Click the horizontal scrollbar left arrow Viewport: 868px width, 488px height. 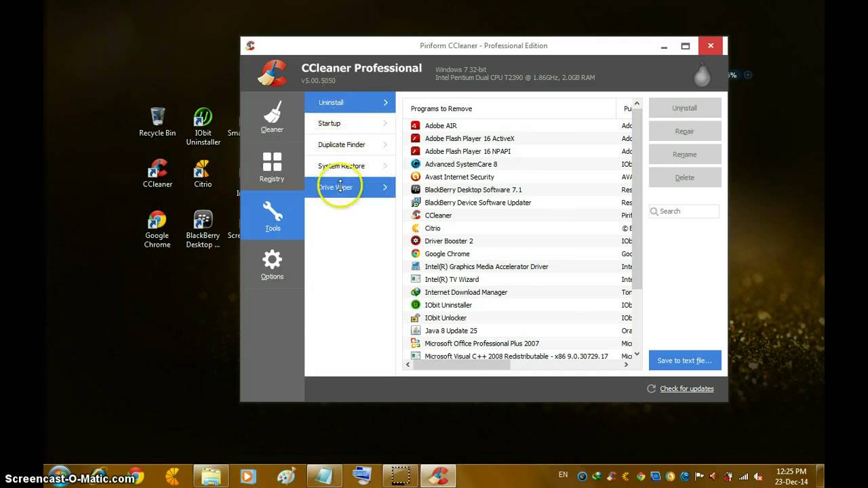point(408,365)
